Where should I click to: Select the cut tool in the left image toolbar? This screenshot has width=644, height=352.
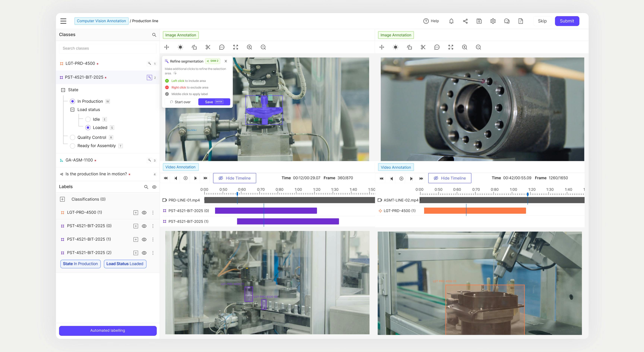point(208,47)
